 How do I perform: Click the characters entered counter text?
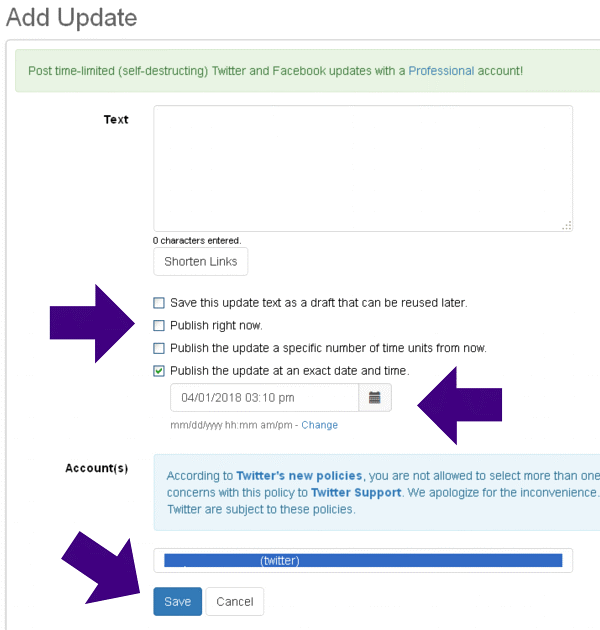point(197,241)
